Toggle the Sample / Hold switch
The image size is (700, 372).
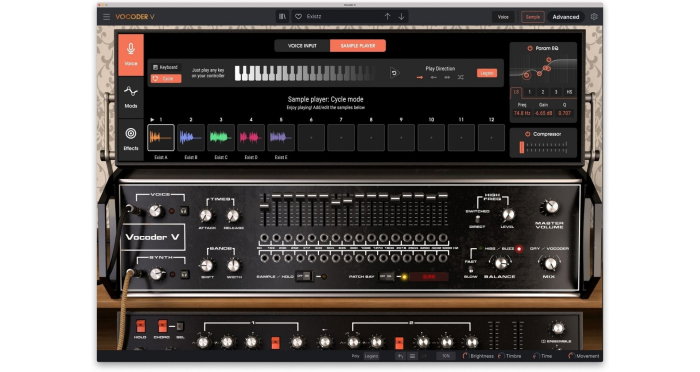(x=304, y=276)
